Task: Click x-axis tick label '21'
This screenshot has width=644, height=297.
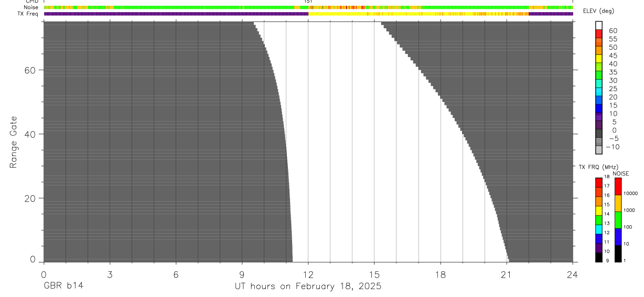Action: tap(506, 274)
